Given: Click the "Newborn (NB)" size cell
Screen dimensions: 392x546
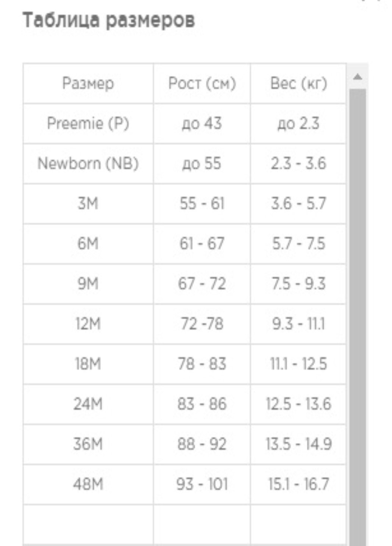Looking at the screenshot, I should [x=88, y=164].
